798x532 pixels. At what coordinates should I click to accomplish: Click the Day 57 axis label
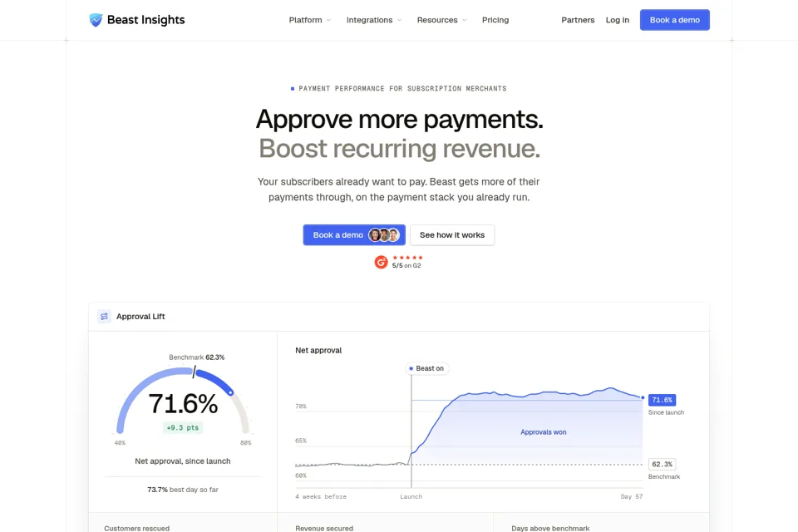632,497
